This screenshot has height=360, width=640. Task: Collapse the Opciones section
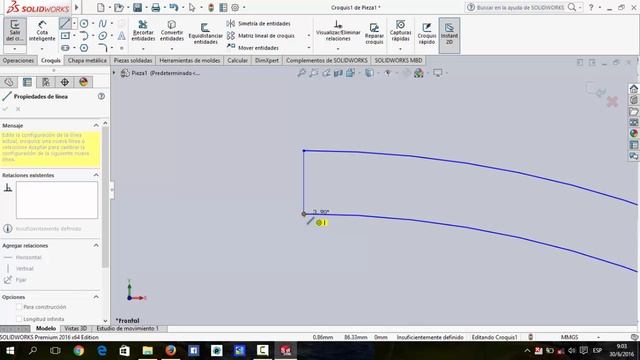(x=96, y=297)
